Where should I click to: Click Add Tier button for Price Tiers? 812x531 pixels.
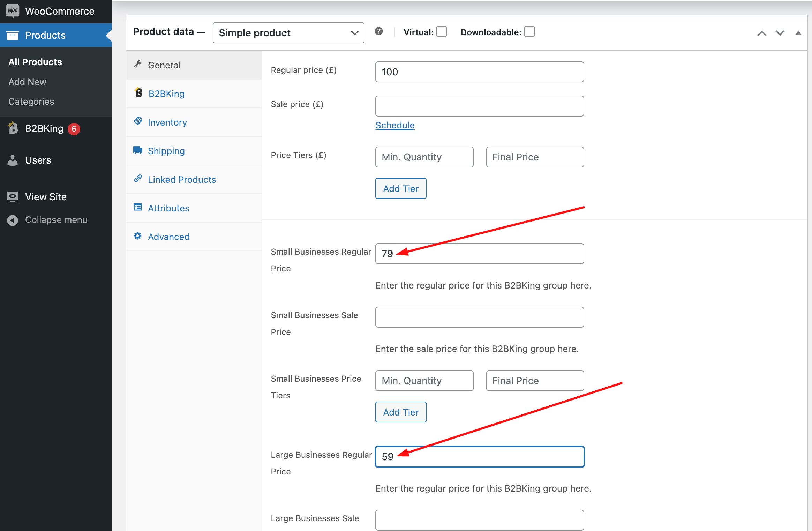pyautogui.click(x=401, y=188)
